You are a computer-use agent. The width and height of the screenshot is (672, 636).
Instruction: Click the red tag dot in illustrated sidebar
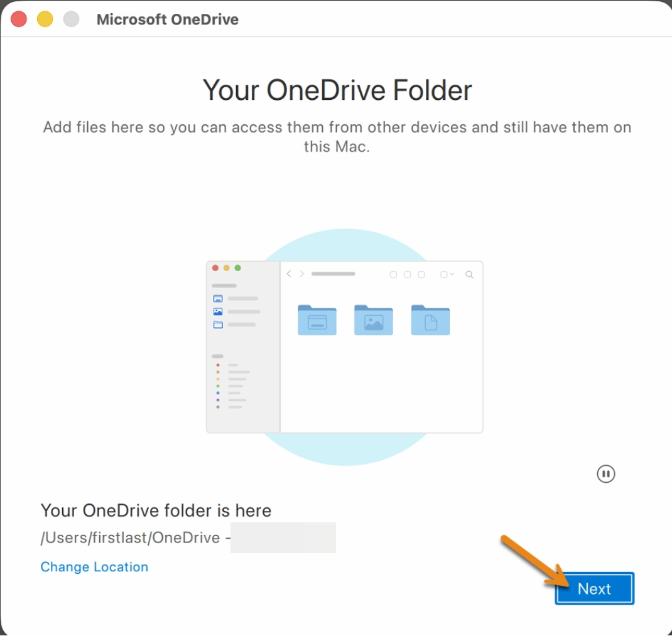218,365
